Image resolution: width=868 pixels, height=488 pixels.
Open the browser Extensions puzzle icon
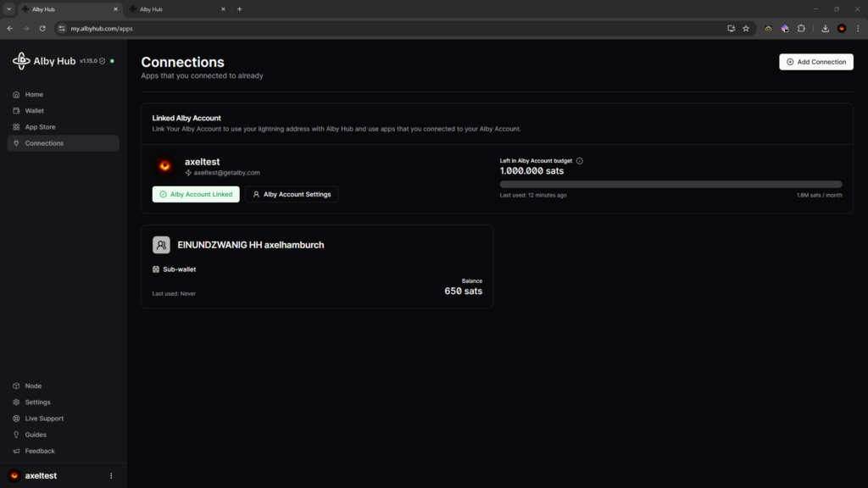[x=801, y=28]
